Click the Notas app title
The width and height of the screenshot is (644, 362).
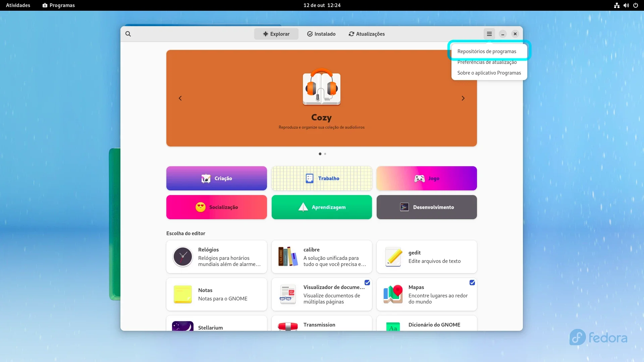point(205,290)
